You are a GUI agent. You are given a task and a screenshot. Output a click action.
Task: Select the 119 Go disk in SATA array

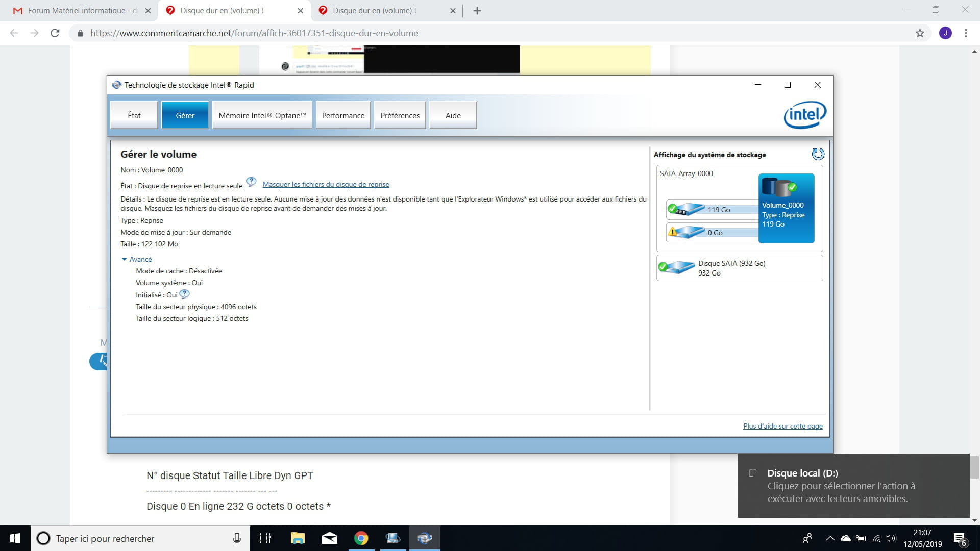(x=712, y=209)
